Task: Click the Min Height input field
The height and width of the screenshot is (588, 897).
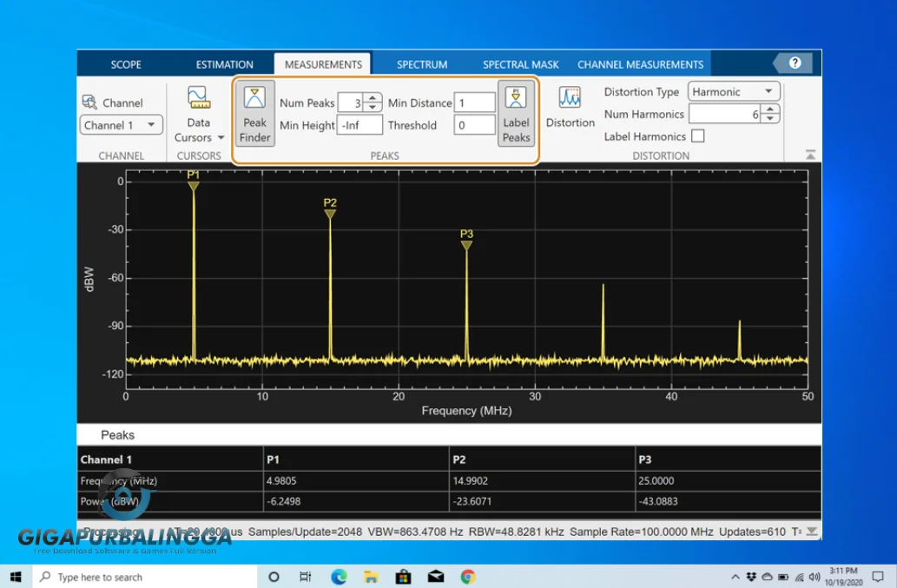Action: pyautogui.click(x=360, y=125)
